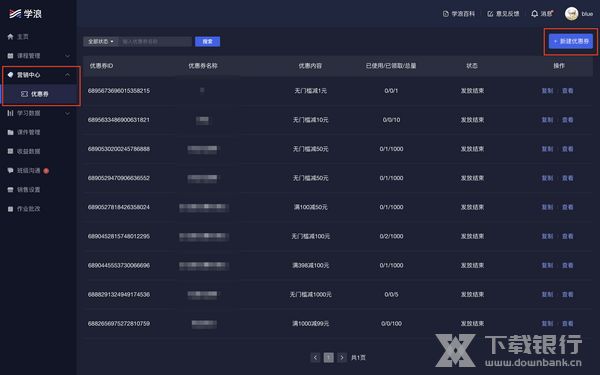Screen dimensions: 600x375
Task: Click 查看 for 无门槛减1000元 coupon
Action: pyautogui.click(x=567, y=294)
